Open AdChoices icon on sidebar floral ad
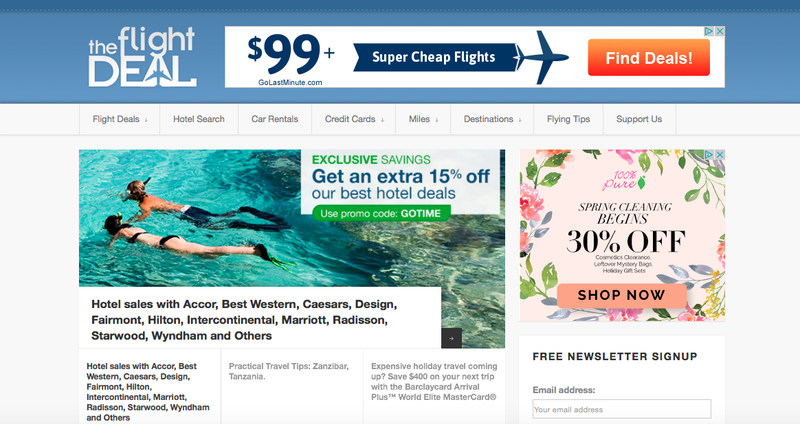 pyautogui.click(x=709, y=154)
